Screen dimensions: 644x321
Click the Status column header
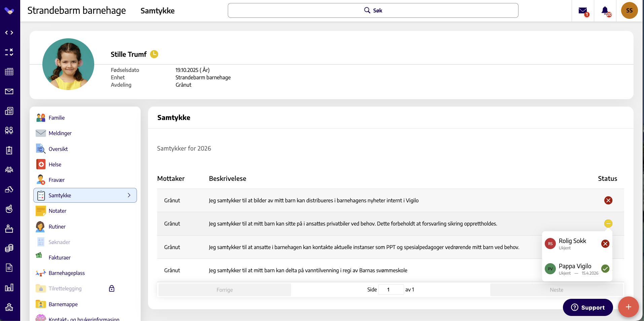coord(607,178)
